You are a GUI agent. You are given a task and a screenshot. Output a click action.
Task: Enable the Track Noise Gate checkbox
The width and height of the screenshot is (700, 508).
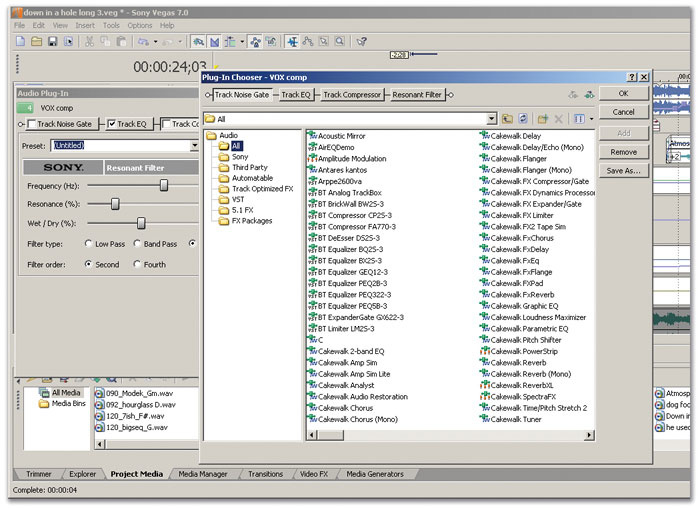click(32, 124)
